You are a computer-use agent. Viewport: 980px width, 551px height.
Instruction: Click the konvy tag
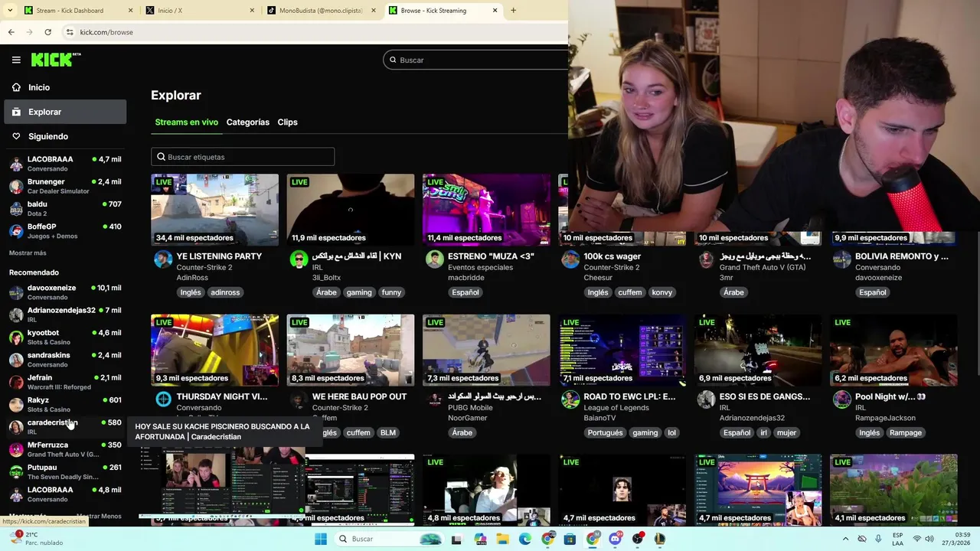[x=662, y=292]
